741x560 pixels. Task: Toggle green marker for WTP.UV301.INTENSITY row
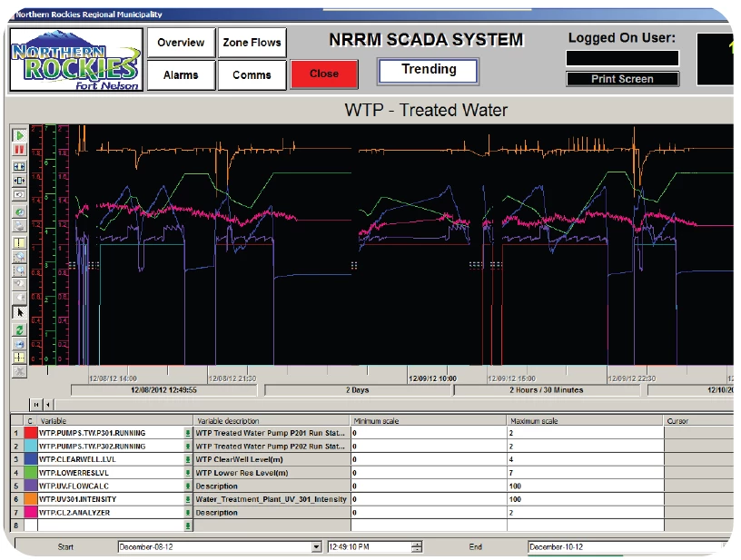tap(189, 499)
